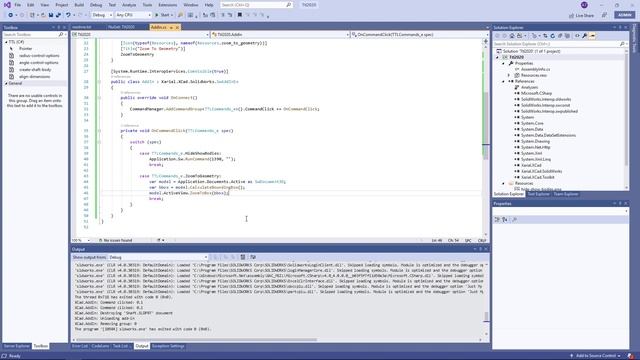
Task: Click the Start debugging button
Action: coord(164,15)
